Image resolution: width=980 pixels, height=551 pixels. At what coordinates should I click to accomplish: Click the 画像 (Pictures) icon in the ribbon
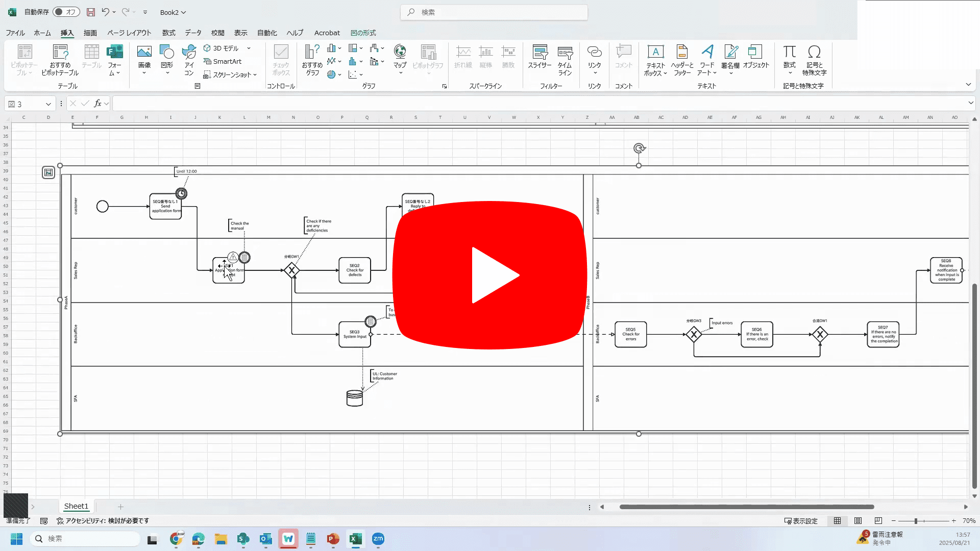tap(144, 52)
